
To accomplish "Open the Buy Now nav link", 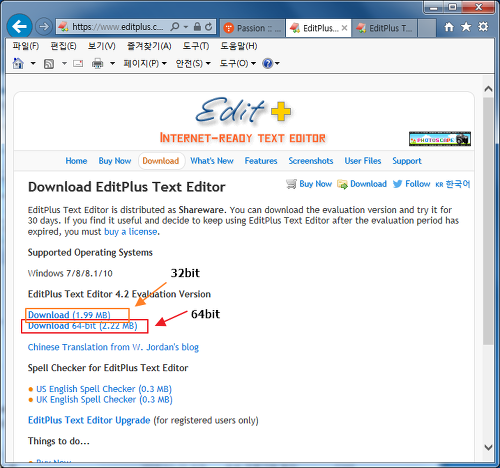I will click(x=115, y=161).
